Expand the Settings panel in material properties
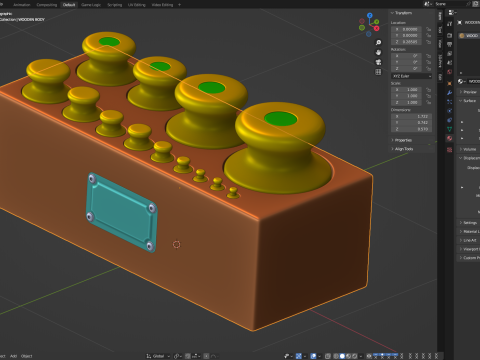The width and height of the screenshot is (480, 360). pos(468,222)
